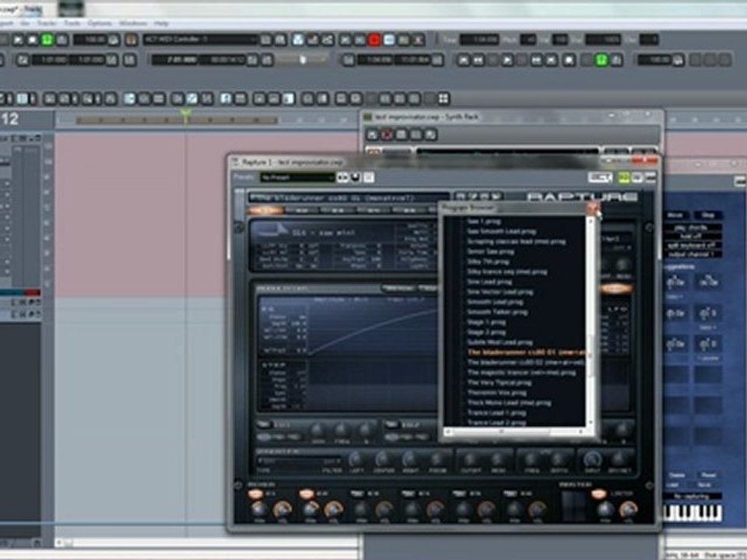
Task: Click the first orange-ringed knob in Rapture mixer
Action: (x=282, y=509)
